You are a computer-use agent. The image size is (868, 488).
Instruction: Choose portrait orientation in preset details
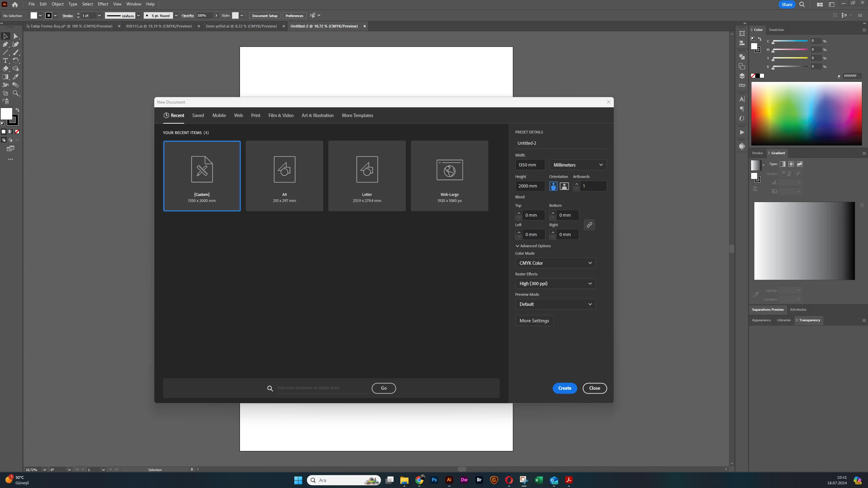click(x=553, y=186)
